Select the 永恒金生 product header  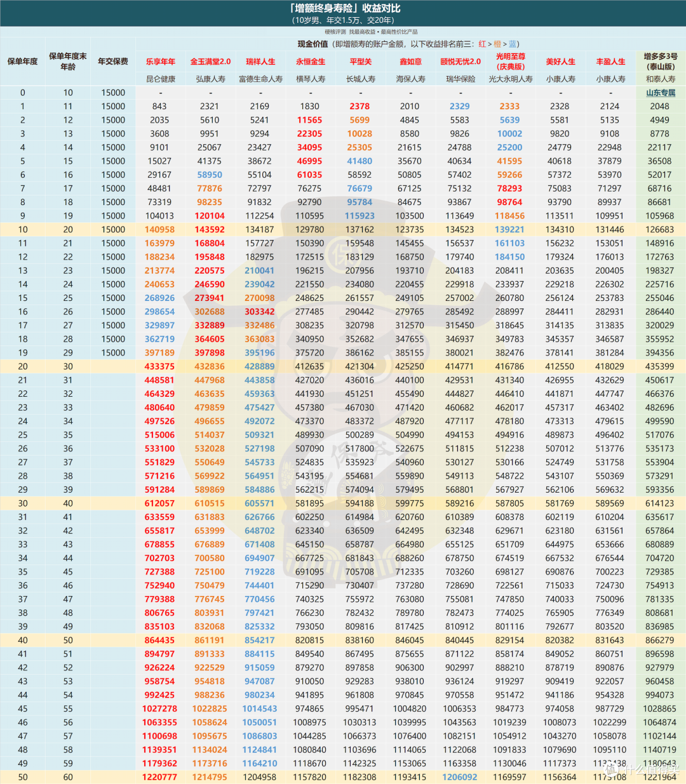coord(311,62)
